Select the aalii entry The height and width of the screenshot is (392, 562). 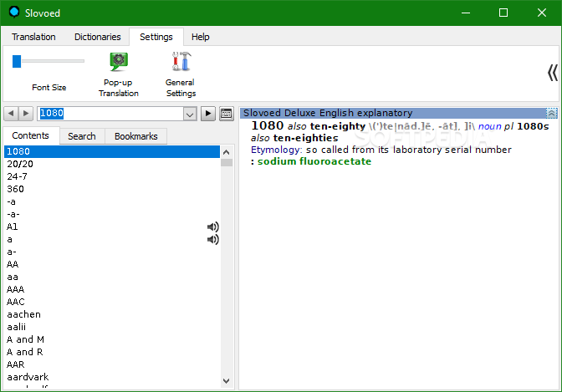click(112, 327)
